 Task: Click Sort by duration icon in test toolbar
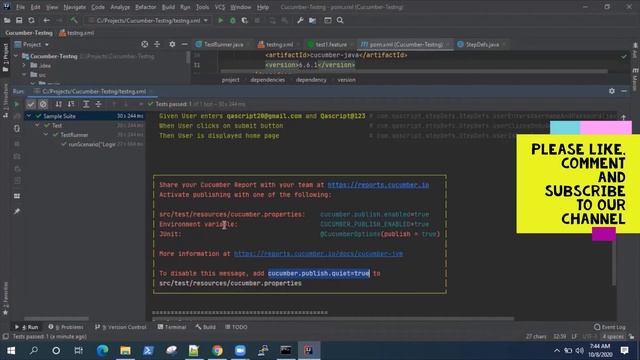pyautogui.click(x=71, y=104)
